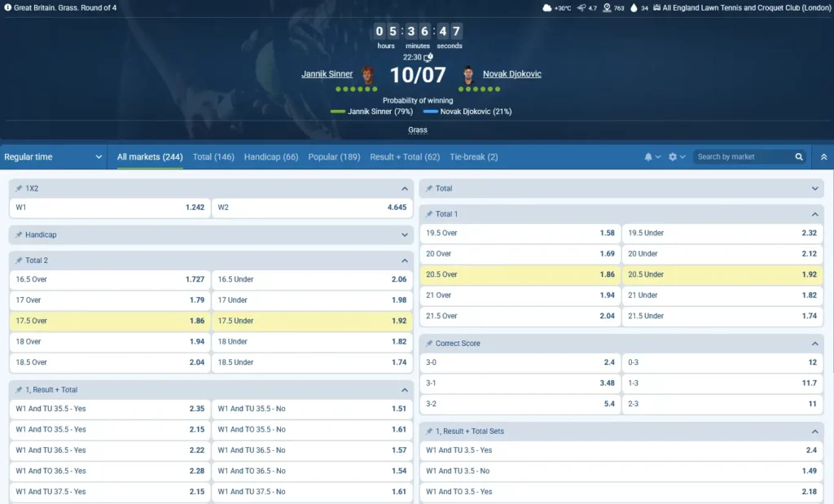Collapse the 1, Result + Total Sets section
This screenshot has height=504, width=834.
[x=814, y=432]
